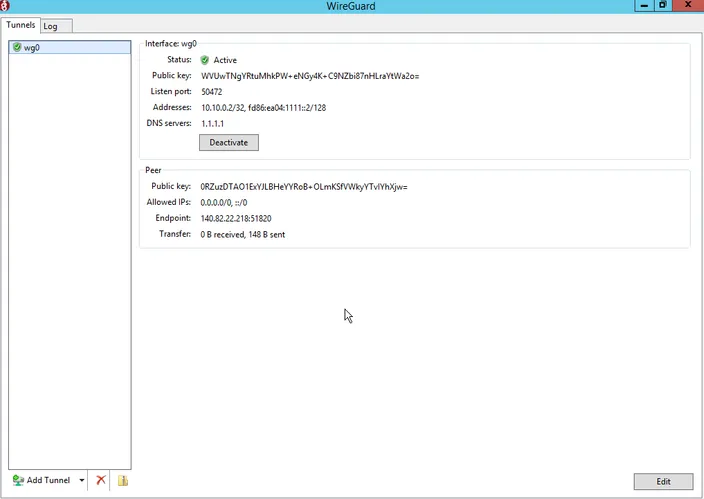Click the endpoint 140.82.22.218:51820

[236, 219]
